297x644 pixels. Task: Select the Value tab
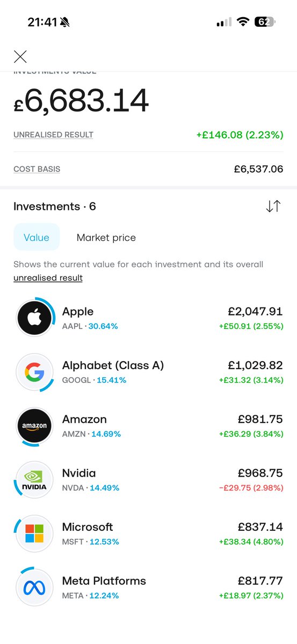tap(37, 237)
